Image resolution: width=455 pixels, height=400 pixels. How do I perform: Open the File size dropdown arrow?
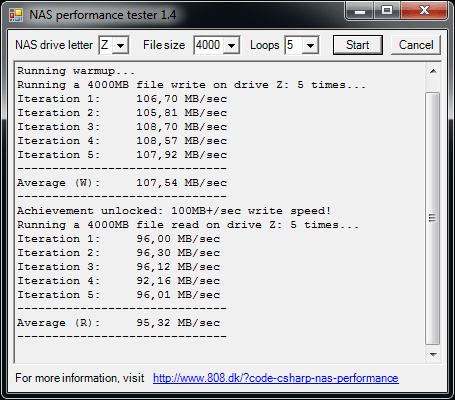pos(232,45)
